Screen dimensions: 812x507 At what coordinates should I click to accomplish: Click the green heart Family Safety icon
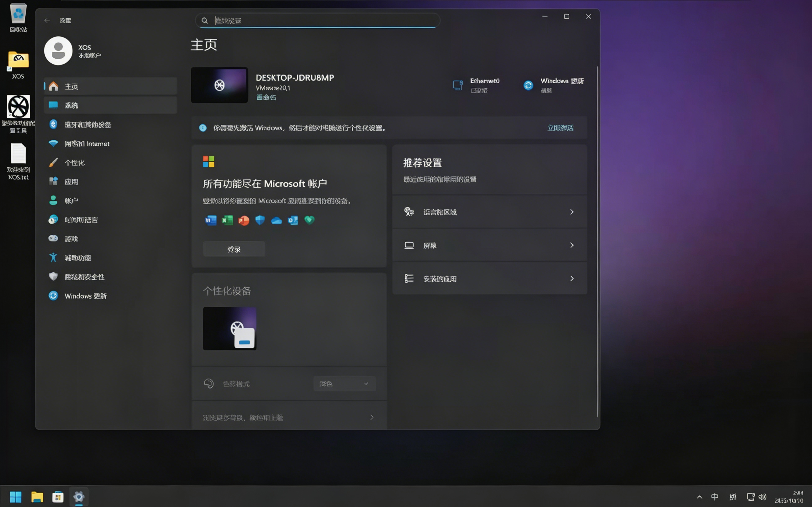[309, 220]
